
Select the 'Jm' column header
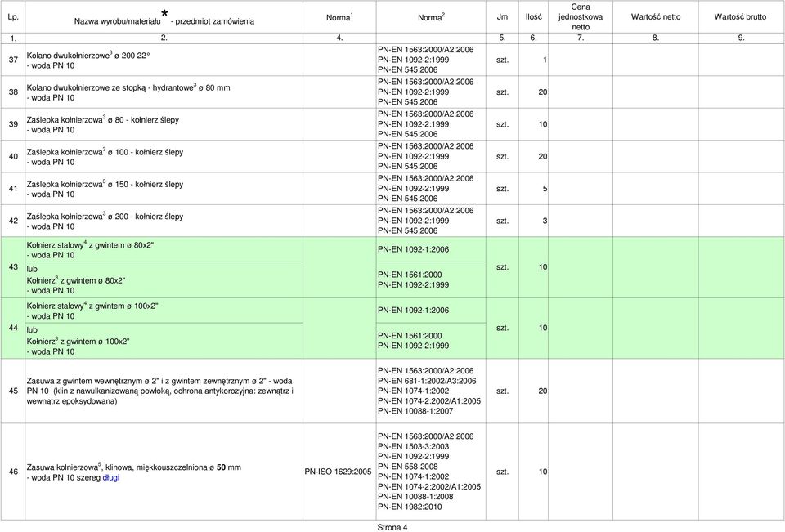click(502, 17)
